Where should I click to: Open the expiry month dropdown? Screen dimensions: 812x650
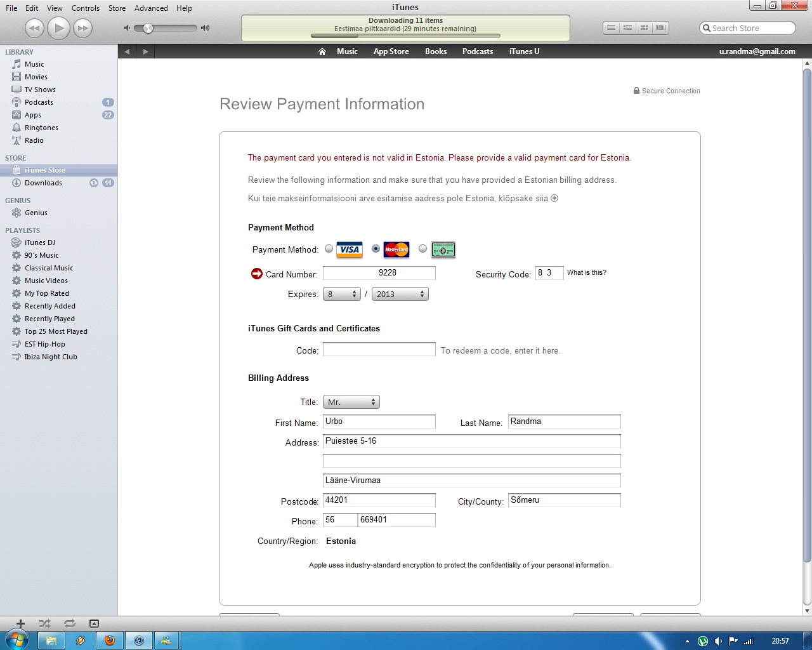pos(342,294)
